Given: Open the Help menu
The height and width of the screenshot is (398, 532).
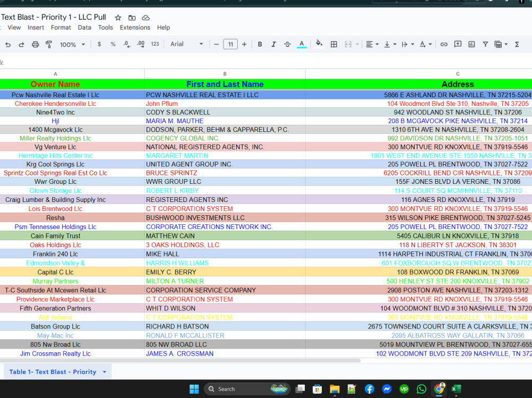Looking at the screenshot, I should [163, 28].
